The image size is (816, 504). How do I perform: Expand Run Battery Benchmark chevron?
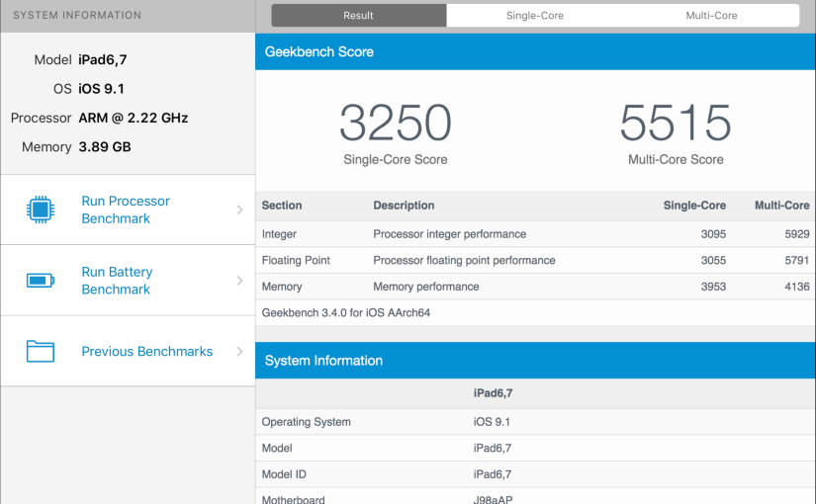point(240,281)
